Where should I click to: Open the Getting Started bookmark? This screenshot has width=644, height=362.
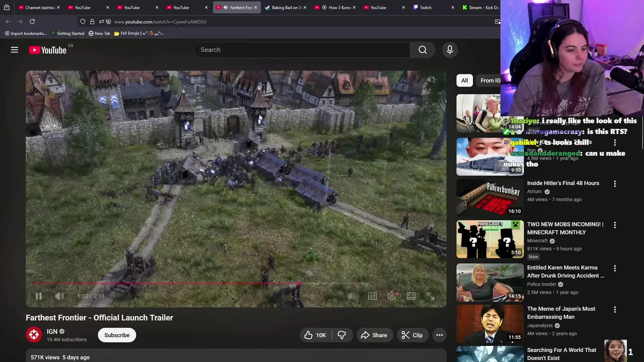click(x=67, y=33)
